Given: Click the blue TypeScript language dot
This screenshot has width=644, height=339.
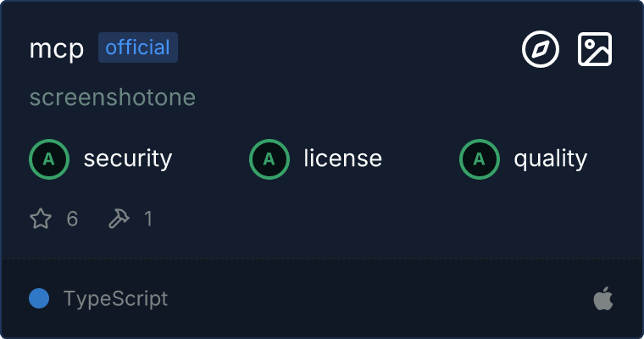Looking at the screenshot, I should tap(38, 298).
